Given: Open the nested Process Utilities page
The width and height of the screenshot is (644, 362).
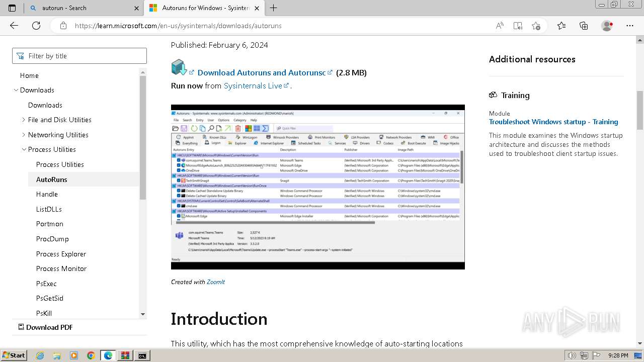Looking at the screenshot, I should click(60, 164).
